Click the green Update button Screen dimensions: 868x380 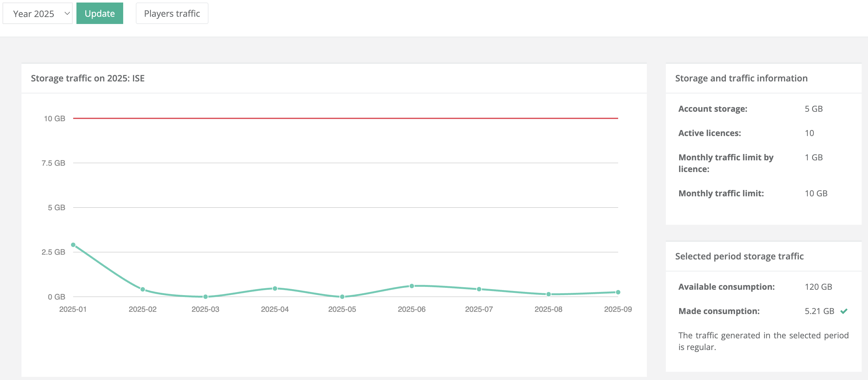tap(99, 14)
